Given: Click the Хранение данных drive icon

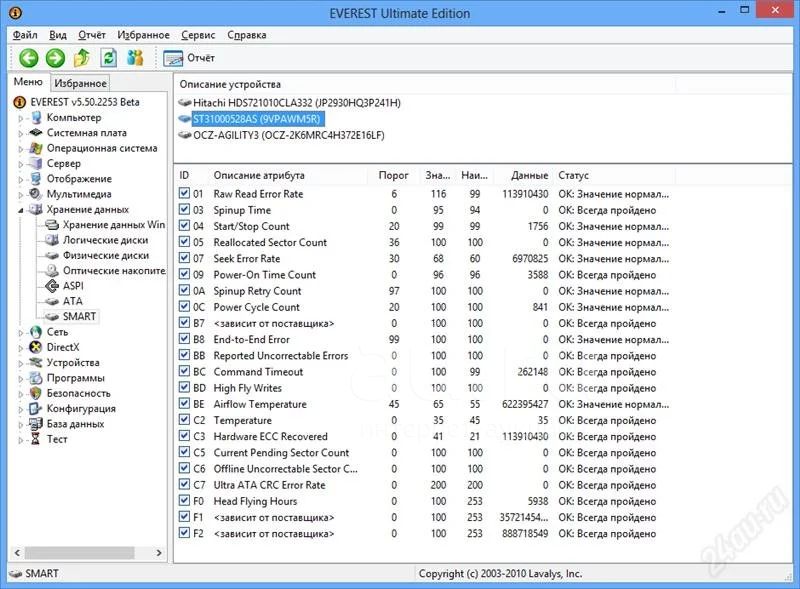Looking at the screenshot, I should 36,209.
